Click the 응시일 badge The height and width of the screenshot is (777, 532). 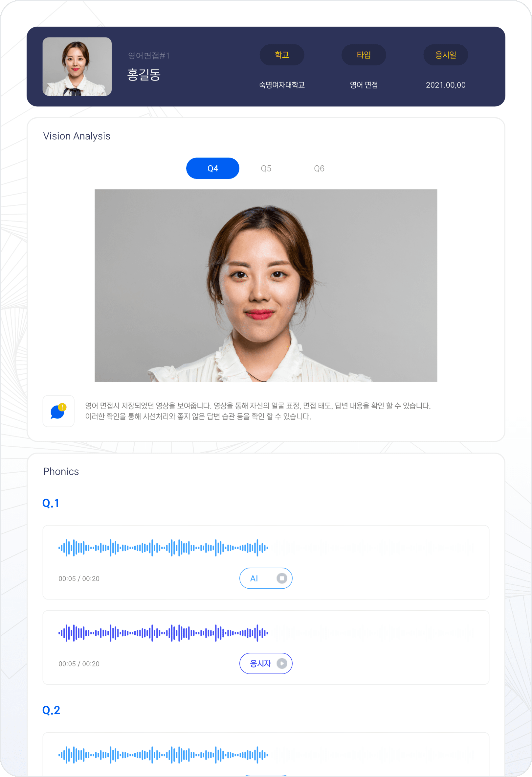tap(446, 55)
